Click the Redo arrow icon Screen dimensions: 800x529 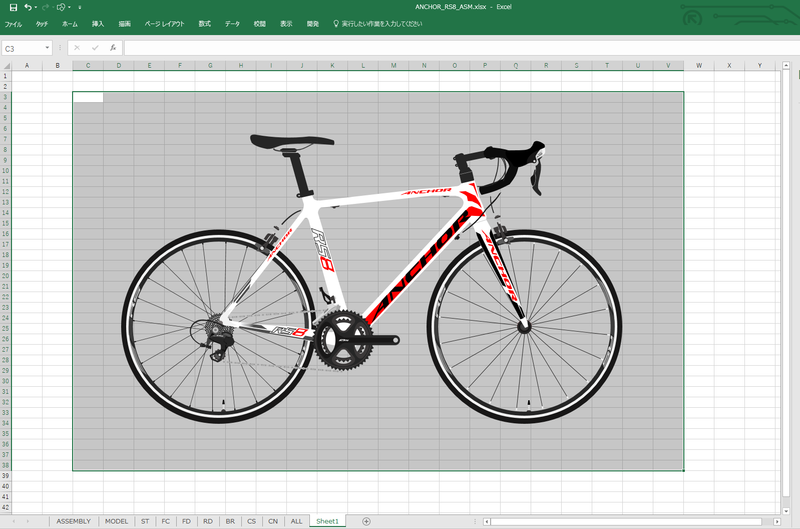pyautogui.click(x=45, y=7)
